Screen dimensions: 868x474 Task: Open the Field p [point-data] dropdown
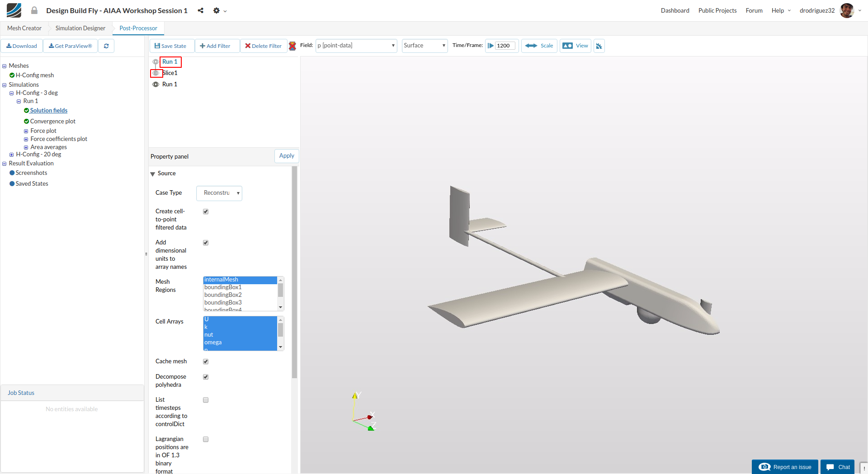coord(356,46)
